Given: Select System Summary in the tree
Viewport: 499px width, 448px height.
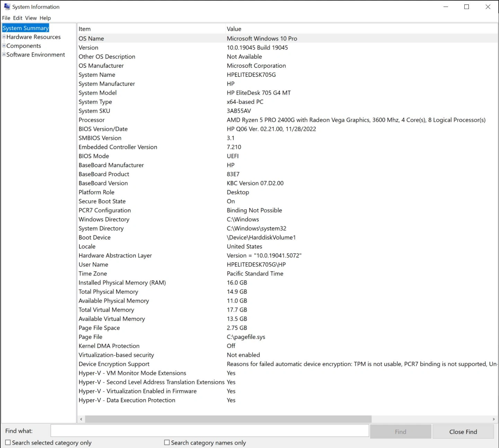Looking at the screenshot, I should 26,28.
